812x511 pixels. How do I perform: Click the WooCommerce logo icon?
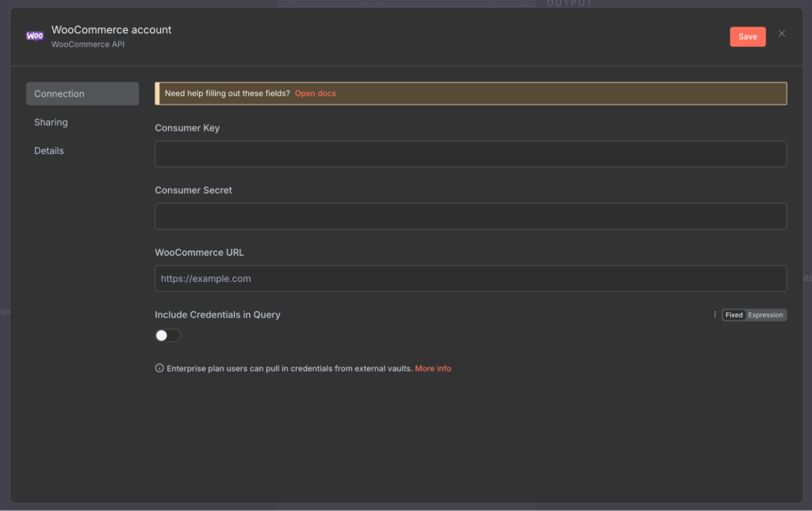[x=35, y=36]
